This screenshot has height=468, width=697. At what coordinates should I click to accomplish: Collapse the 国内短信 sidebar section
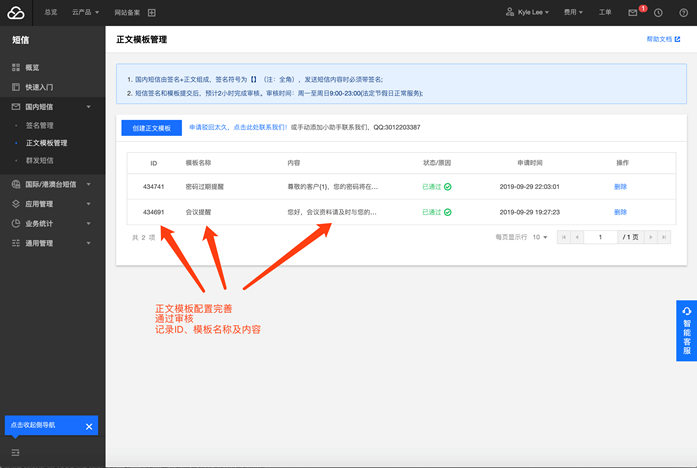pos(52,107)
